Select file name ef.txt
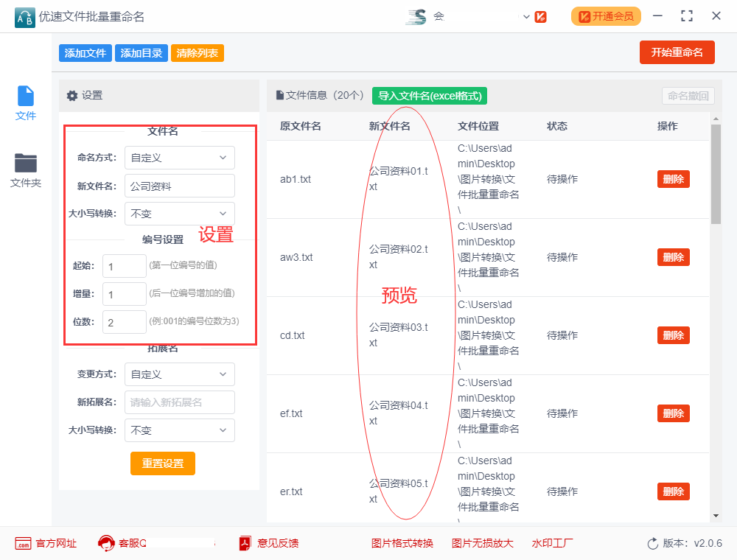Screen dimensions: 737x560 coord(291,413)
